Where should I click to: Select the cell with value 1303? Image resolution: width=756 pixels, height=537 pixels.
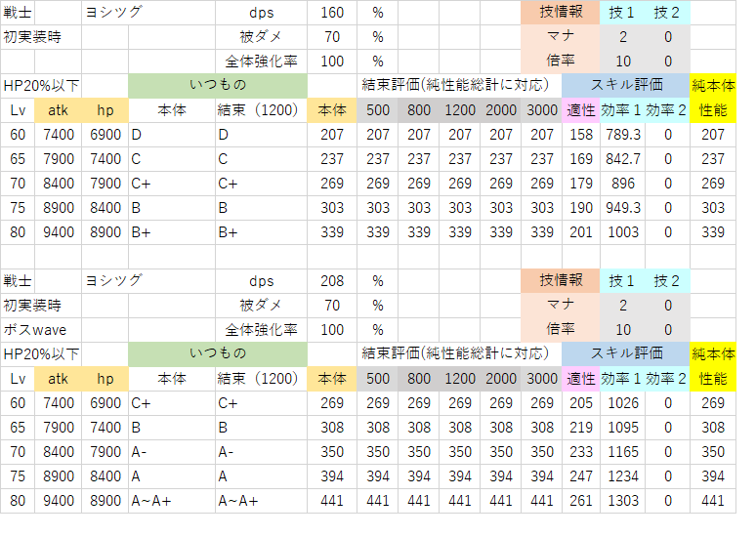(623, 501)
